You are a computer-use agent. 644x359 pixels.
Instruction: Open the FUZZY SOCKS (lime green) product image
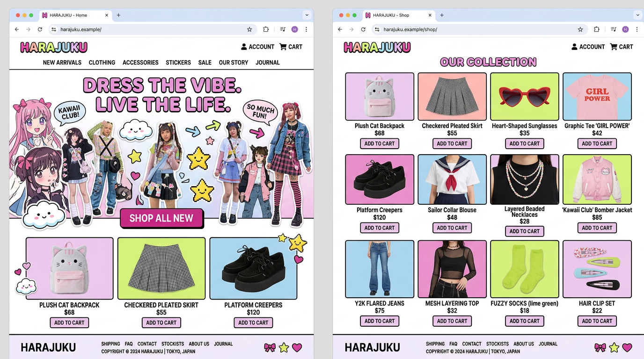pos(524,269)
